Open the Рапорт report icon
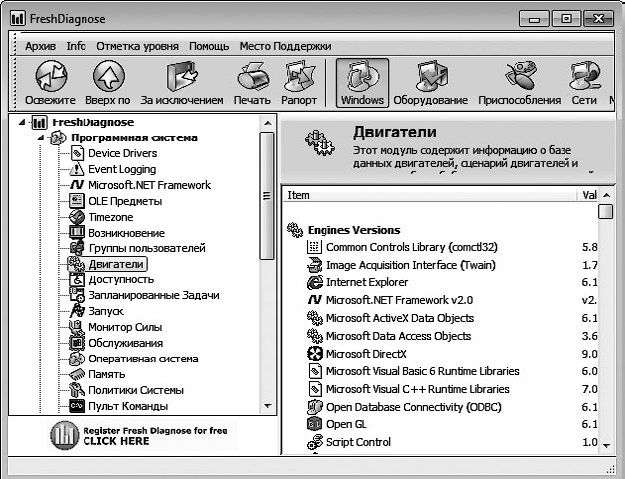The height and width of the screenshot is (479, 625). (299, 77)
